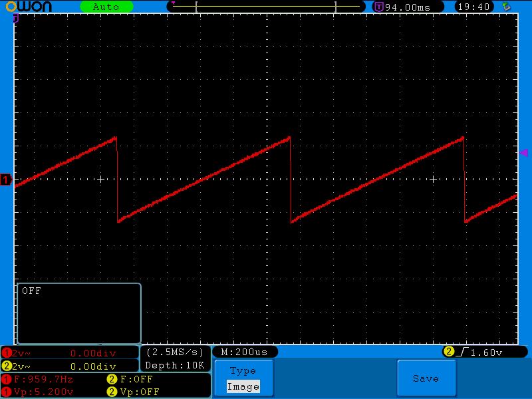532x399 pixels.
Task: Click the red channel 1 badge beside 2v~
Action: (7, 352)
